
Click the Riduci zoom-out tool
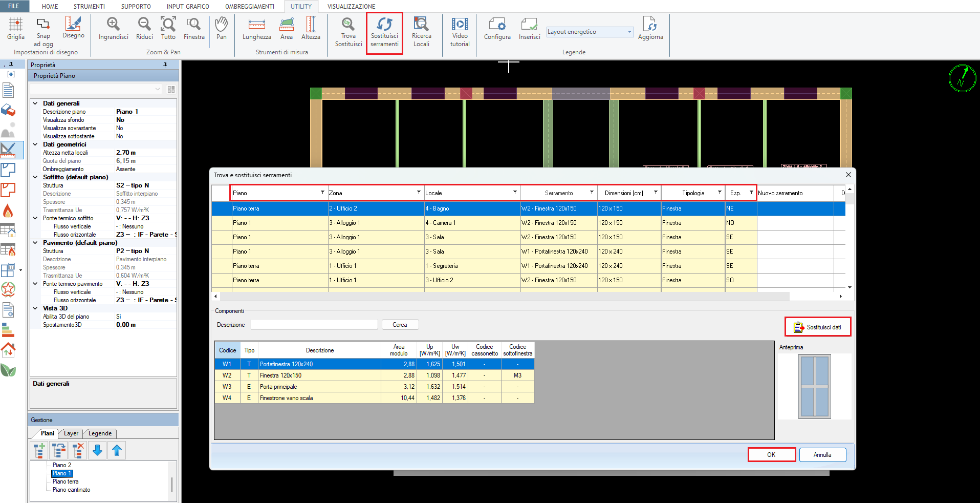point(144,29)
